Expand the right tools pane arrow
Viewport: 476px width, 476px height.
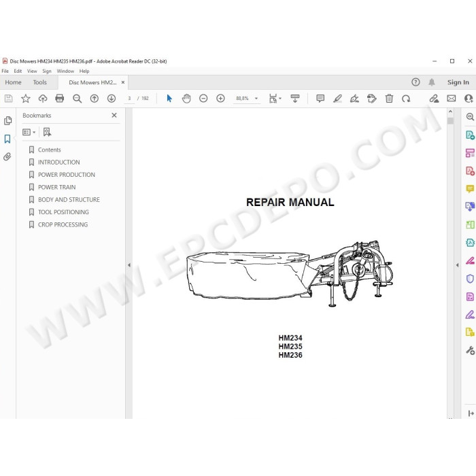coord(458,265)
